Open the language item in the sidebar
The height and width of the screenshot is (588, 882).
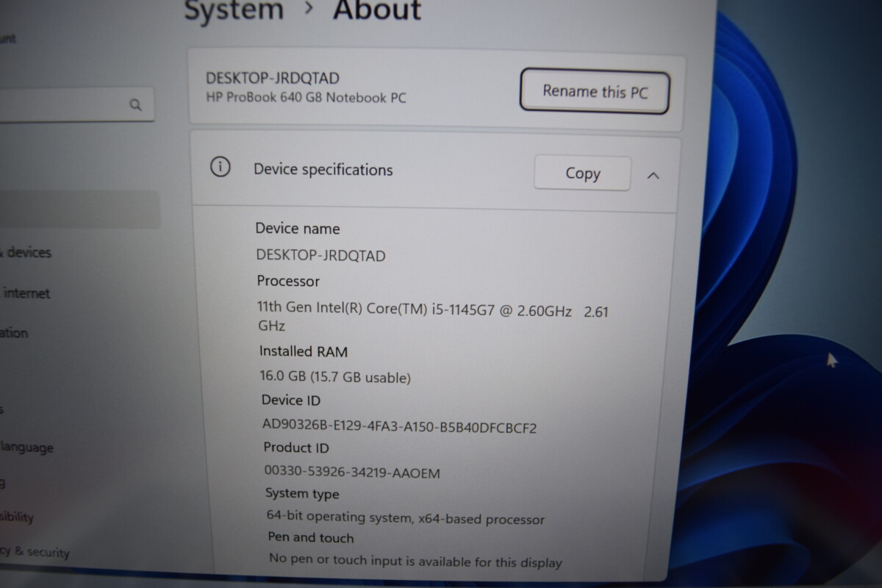(26, 448)
